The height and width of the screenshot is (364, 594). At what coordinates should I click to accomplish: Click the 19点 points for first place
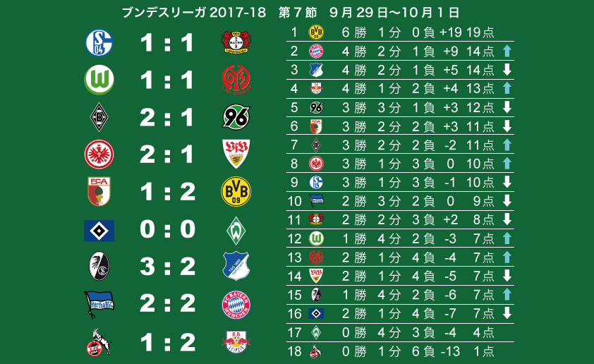pyautogui.click(x=480, y=32)
